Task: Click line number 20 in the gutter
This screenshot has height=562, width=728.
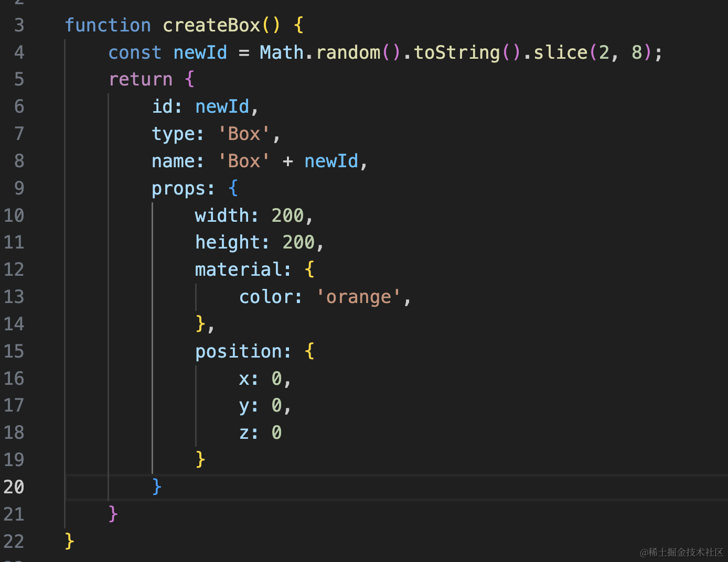Action: (x=14, y=487)
